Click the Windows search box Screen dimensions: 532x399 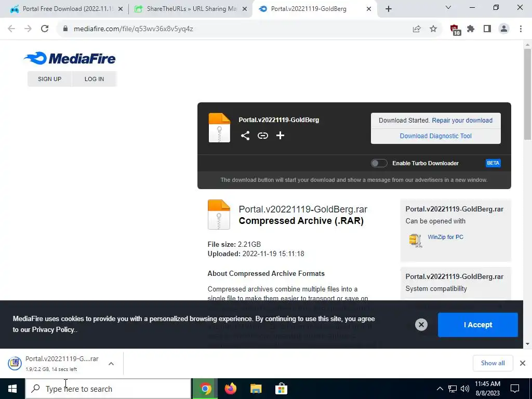(x=108, y=389)
